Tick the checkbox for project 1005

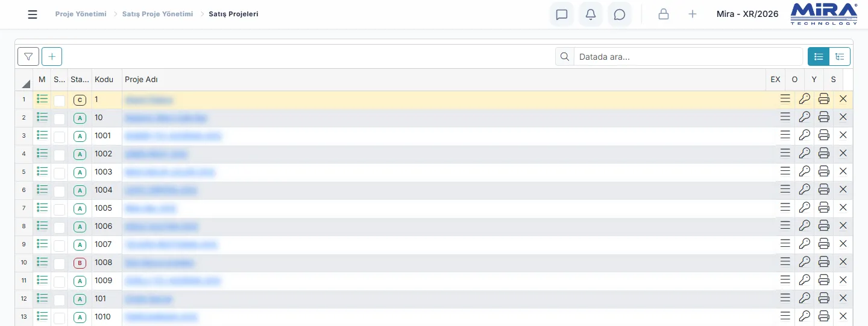click(x=59, y=209)
